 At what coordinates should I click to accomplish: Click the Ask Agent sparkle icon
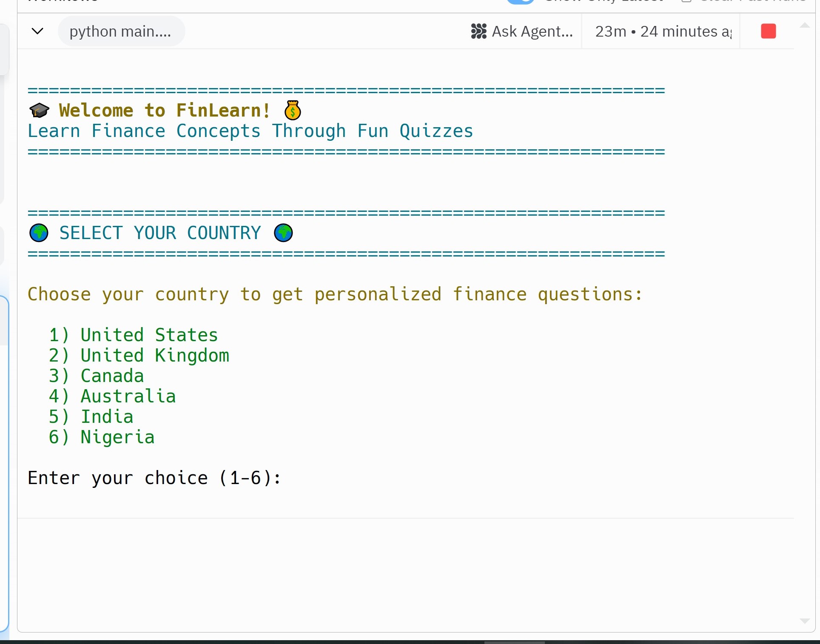point(479,31)
